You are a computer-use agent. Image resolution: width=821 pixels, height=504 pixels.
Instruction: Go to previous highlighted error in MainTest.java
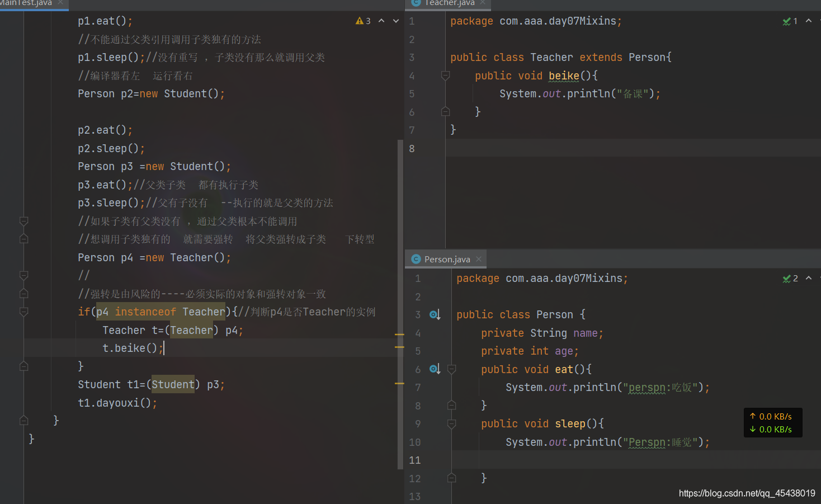(x=381, y=21)
